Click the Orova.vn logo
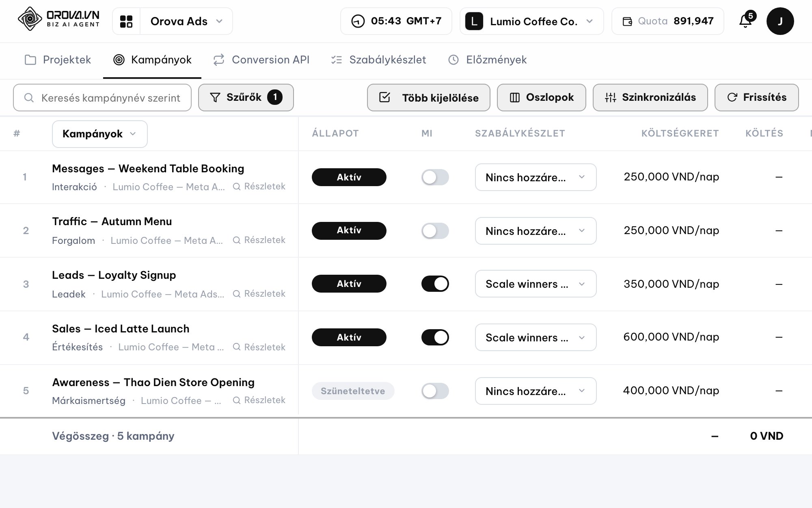 tap(59, 19)
